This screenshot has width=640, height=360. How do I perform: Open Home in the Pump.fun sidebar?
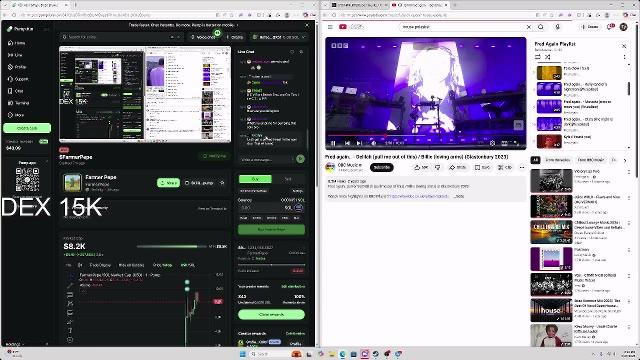click(16, 43)
